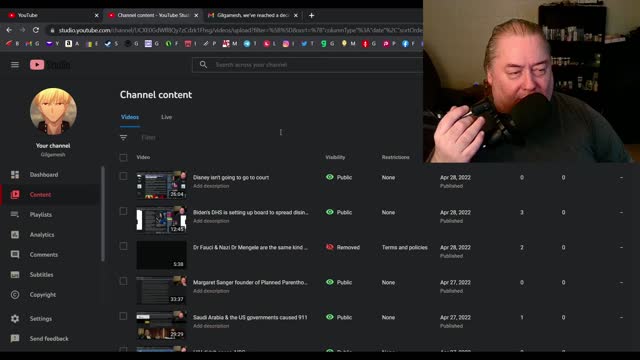The height and width of the screenshot is (360, 640).
Task: Click Add description under Margaret Sanger video
Action: pos(211,291)
